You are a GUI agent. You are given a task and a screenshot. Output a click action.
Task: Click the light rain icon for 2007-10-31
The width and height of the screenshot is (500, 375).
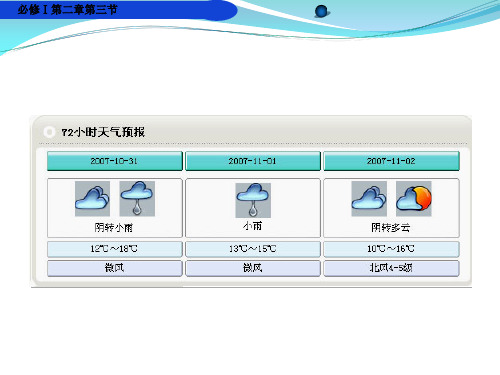137,199
